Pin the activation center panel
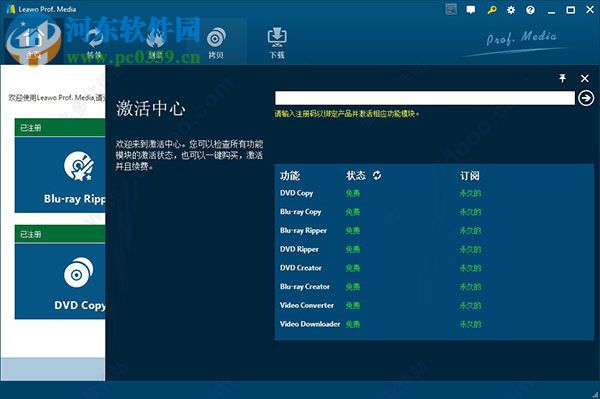600x399 pixels. pyautogui.click(x=562, y=78)
